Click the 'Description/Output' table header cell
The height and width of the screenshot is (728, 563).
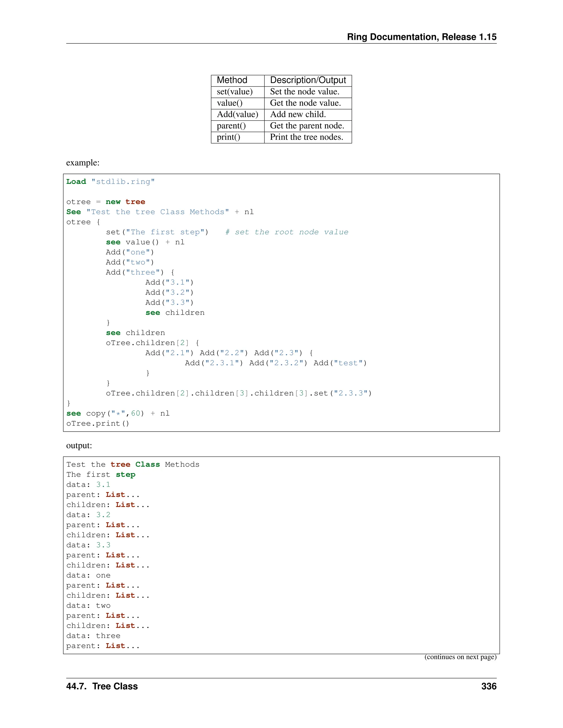pyautogui.click(x=308, y=80)
